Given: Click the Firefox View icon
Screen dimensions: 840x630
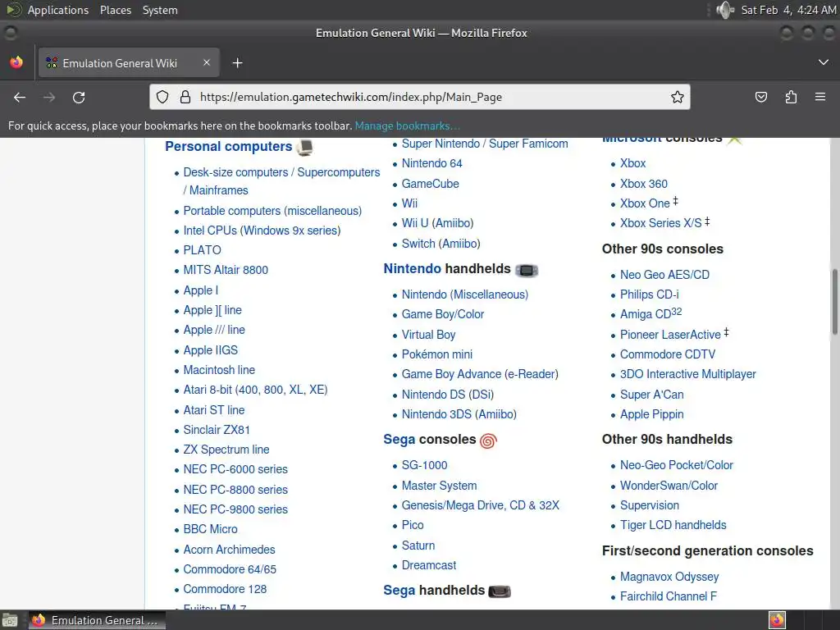Looking at the screenshot, I should point(16,62).
